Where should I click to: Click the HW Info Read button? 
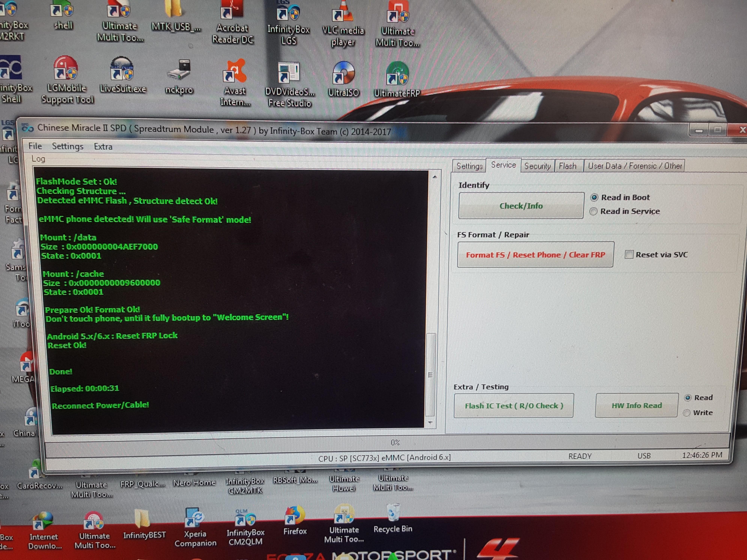coord(637,405)
